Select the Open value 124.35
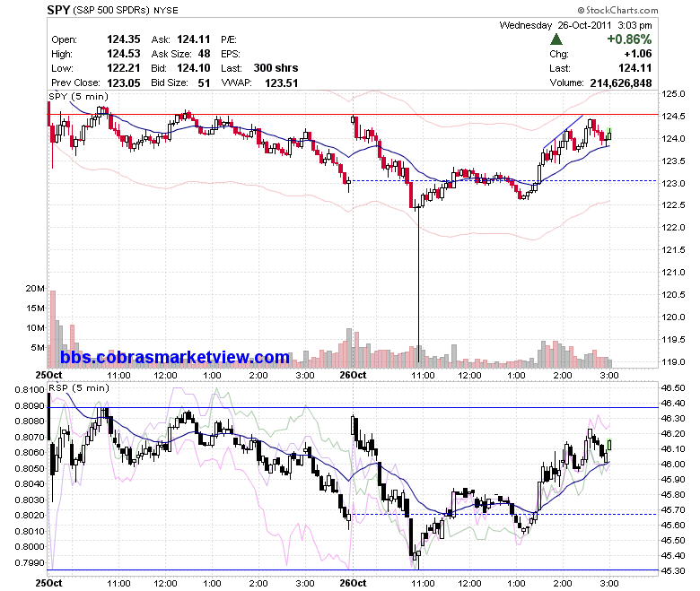The image size is (700, 591). [124, 39]
